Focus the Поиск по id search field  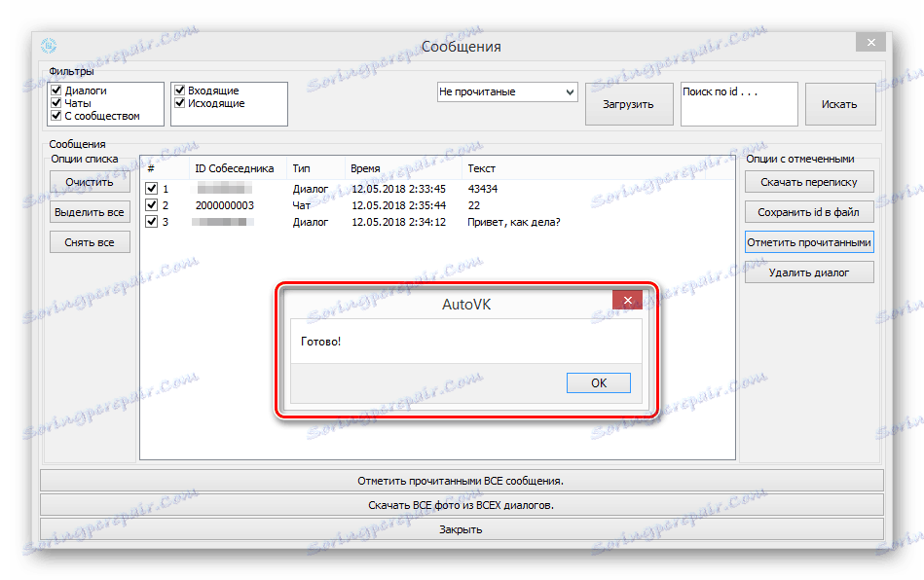(x=739, y=103)
